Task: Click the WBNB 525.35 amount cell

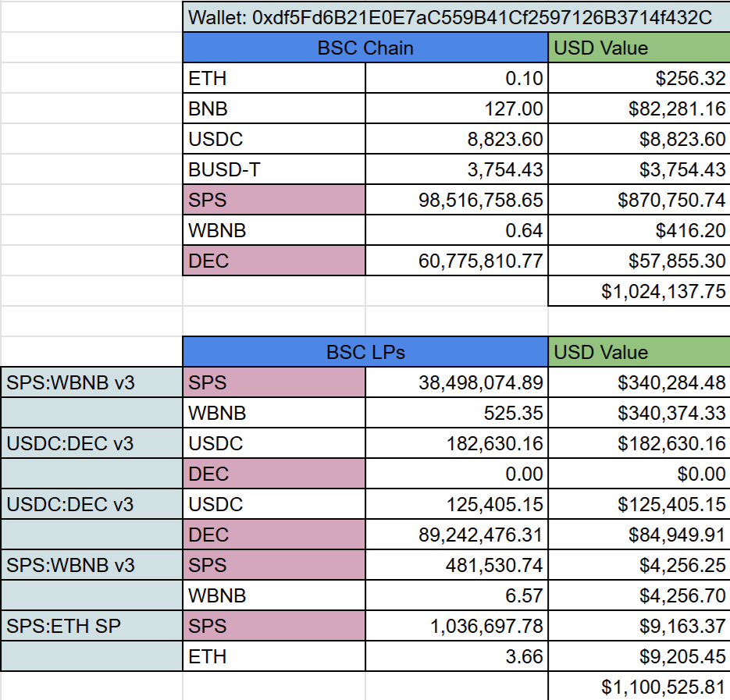Action: [457, 413]
